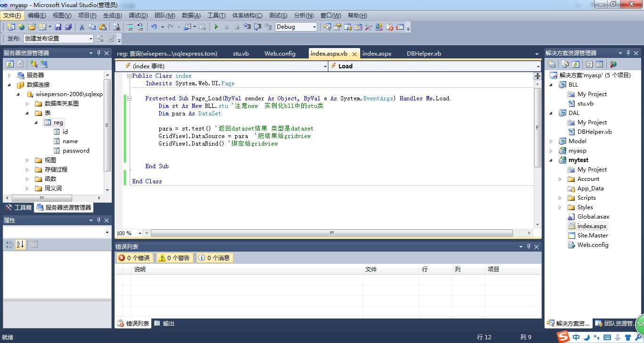Switch to the stu.vb tab
Viewport: 644px width, 343px height.
(x=241, y=53)
